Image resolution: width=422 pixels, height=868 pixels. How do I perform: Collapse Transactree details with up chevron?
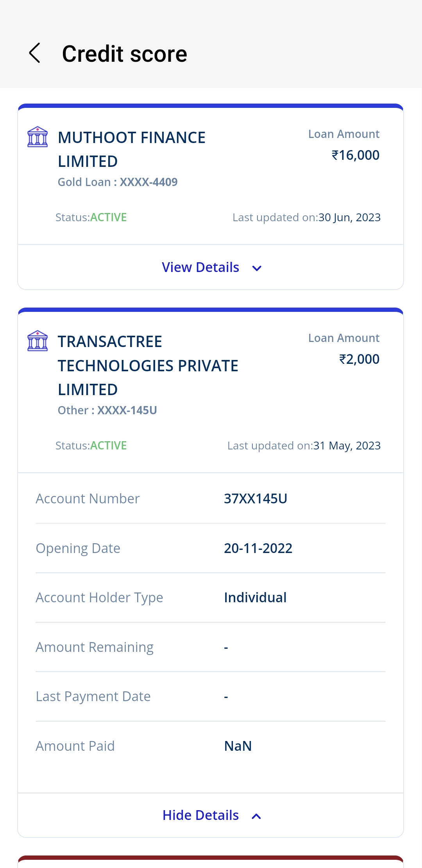256,816
